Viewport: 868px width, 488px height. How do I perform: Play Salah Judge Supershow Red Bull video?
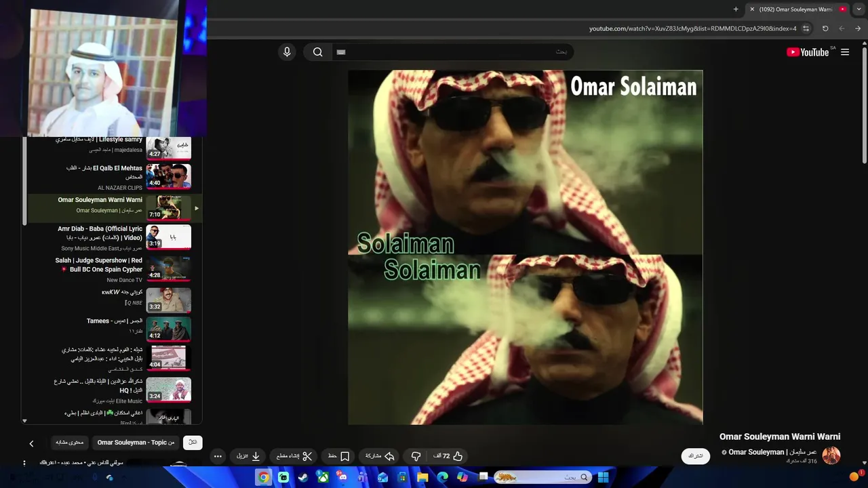coord(168,269)
